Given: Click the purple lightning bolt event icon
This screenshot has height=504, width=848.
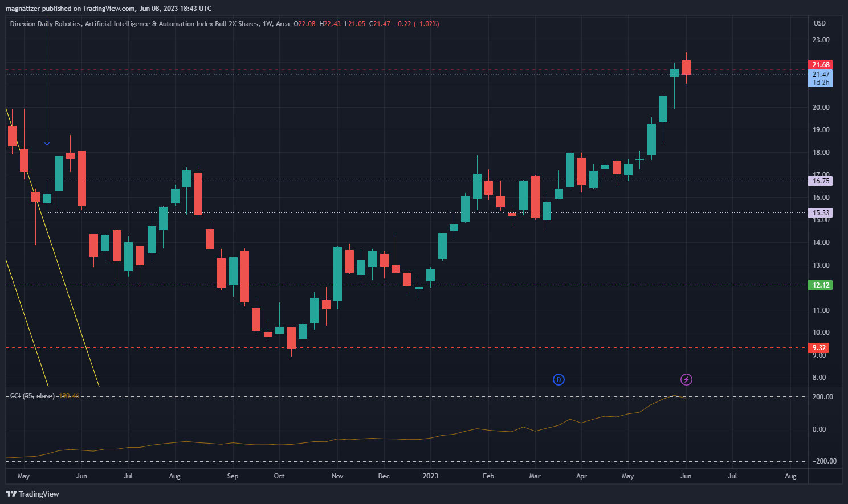Looking at the screenshot, I should click(x=687, y=379).
